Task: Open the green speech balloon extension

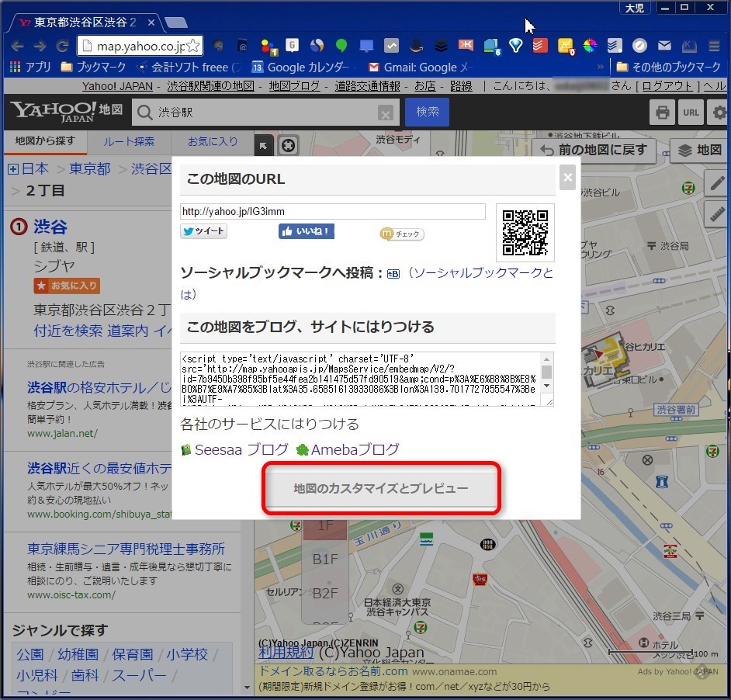Action: [x=341, y=45]
